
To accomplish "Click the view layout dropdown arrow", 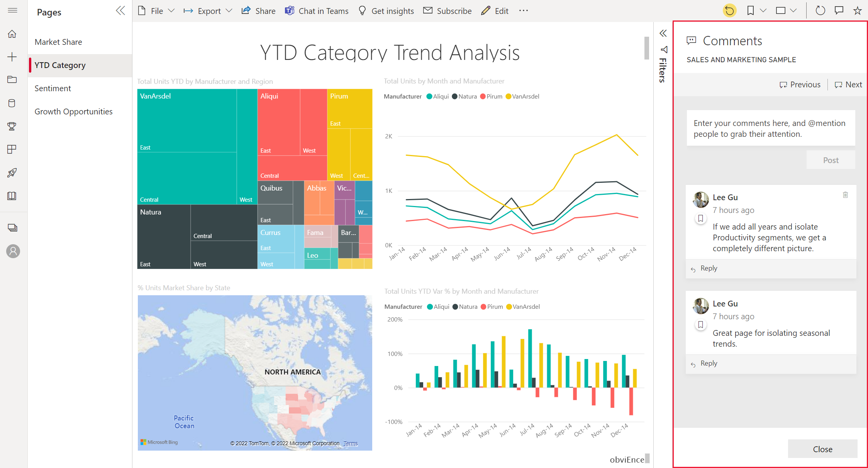I will coord(795,10).
